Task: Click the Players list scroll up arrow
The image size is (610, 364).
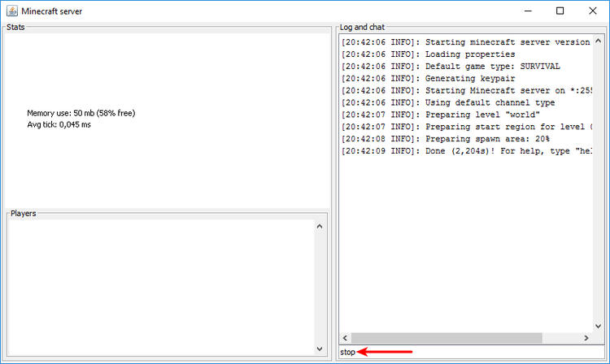Action: coord(320,226)
